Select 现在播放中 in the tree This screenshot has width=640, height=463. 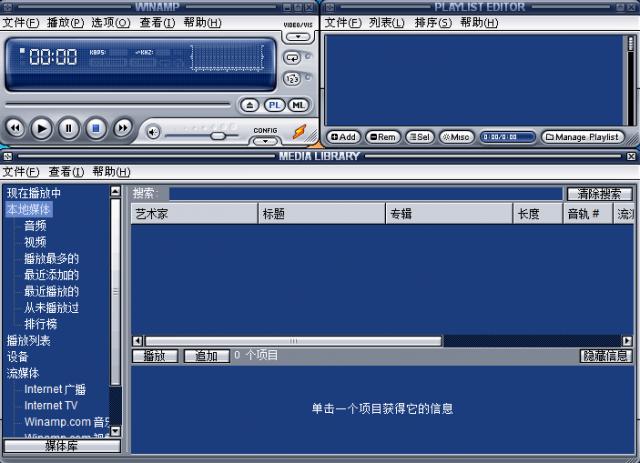pos(34,193)
